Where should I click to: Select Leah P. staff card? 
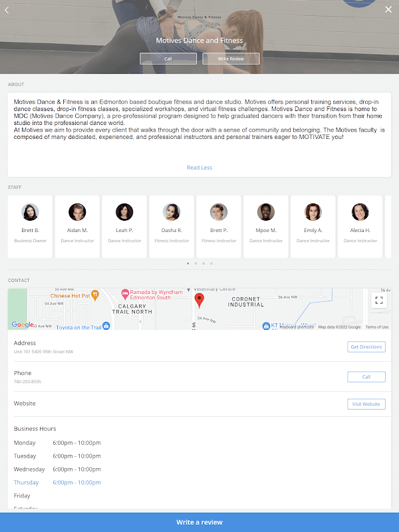tap(124, 227)
